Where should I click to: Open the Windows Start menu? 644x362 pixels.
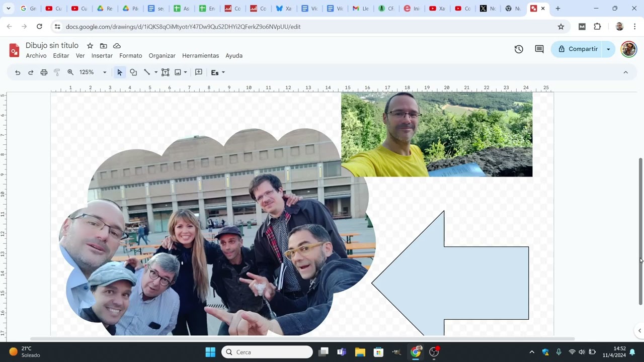click(210, 352)
